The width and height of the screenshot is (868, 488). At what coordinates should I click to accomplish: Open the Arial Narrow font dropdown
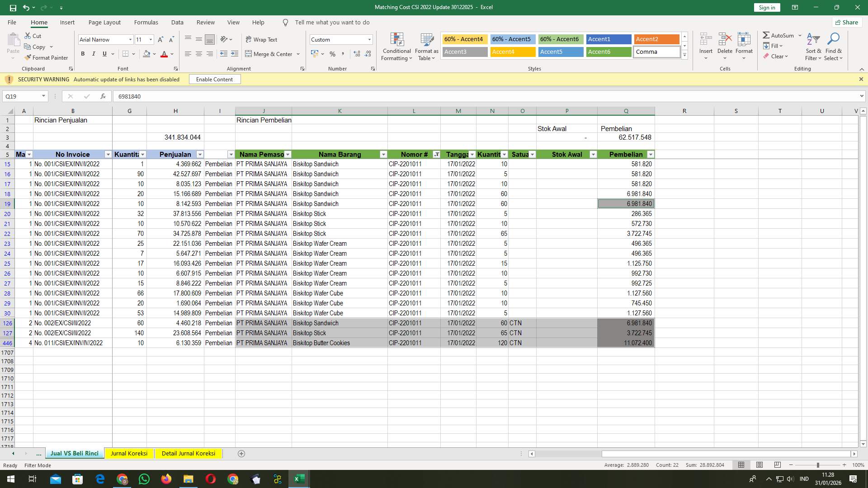click(x=130, y=39)
